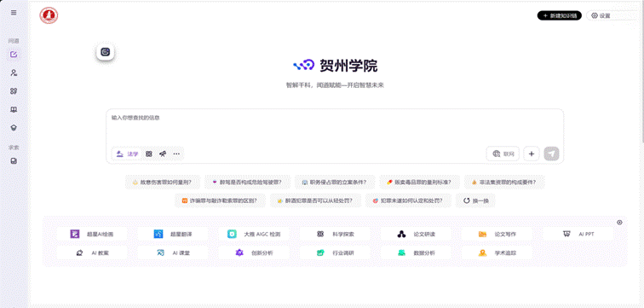Screen dimensions: 644x308
Task: Open 科学探索 tool
Action: [x=335, y=234]
